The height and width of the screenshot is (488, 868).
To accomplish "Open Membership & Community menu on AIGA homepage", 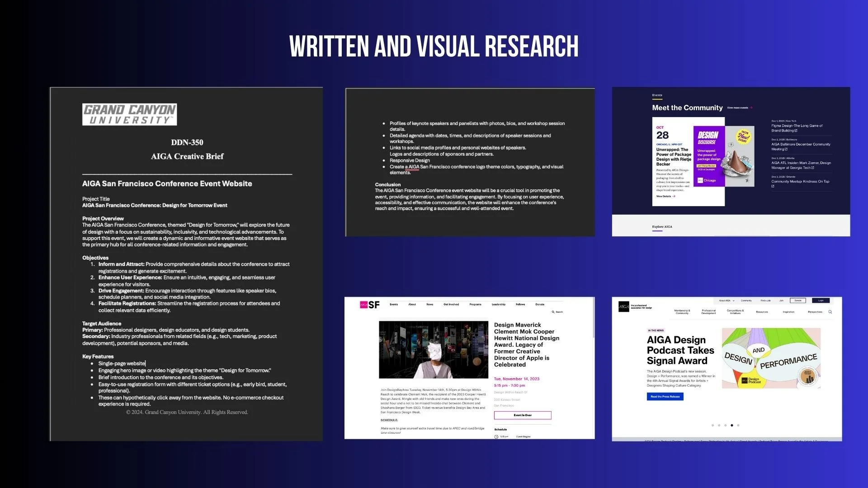I will [682, 312].
